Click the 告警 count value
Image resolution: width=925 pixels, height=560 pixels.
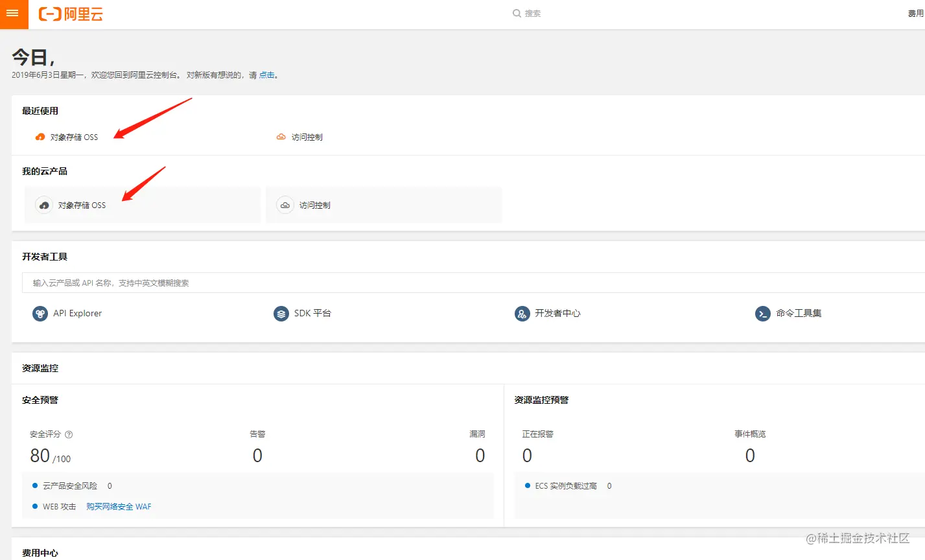pyautogui.click(x=257, y=456)
